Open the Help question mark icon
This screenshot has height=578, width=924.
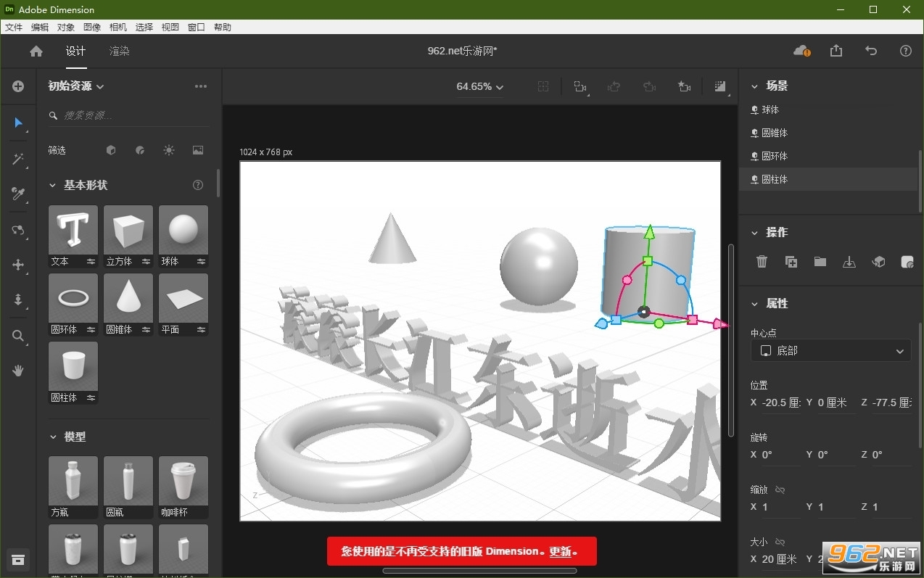(905, 51)
